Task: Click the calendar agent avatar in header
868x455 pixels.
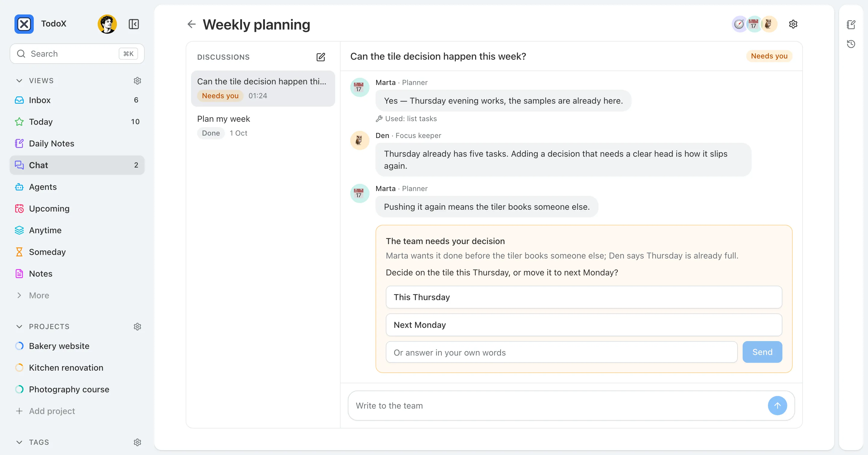Action: tap(754, 24)
